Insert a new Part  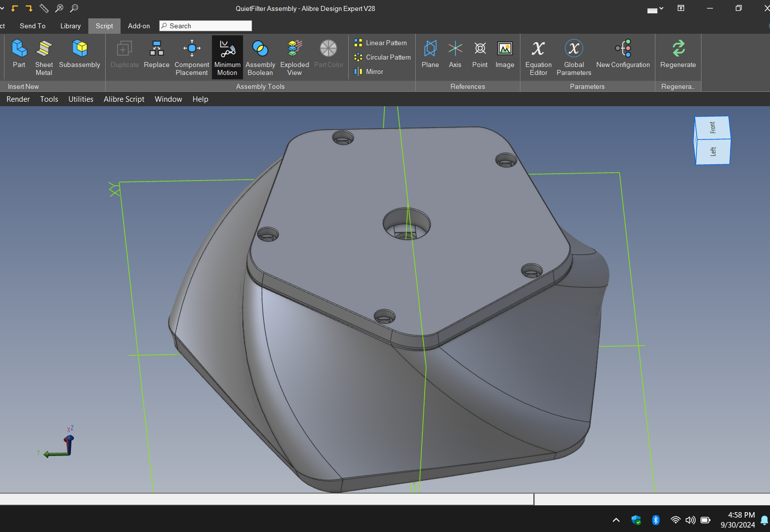pyautogui.click(x=19, y=54)
